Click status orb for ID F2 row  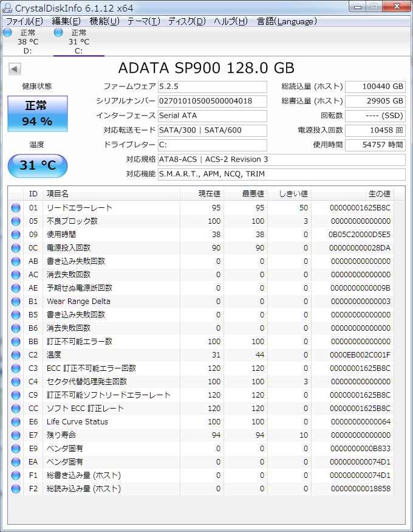(16, 489)
